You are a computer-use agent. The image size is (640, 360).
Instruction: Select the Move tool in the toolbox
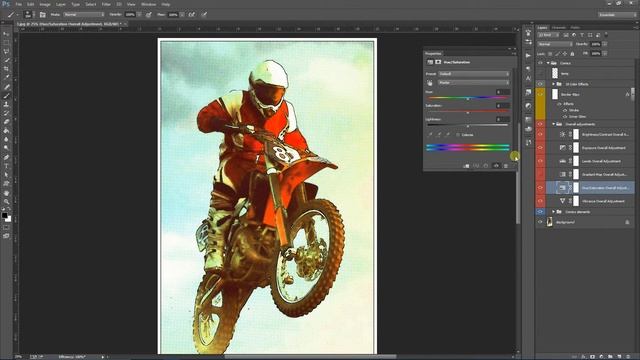(x=6, y=34)
